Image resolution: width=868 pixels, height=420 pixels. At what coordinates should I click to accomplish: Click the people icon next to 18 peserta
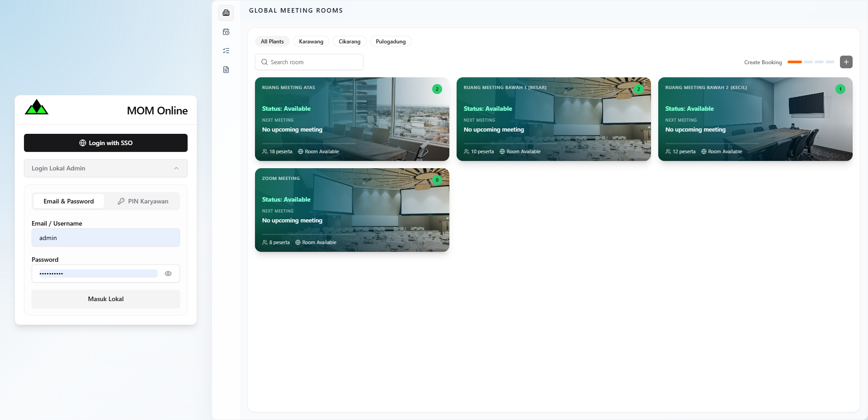pos(265,151)
